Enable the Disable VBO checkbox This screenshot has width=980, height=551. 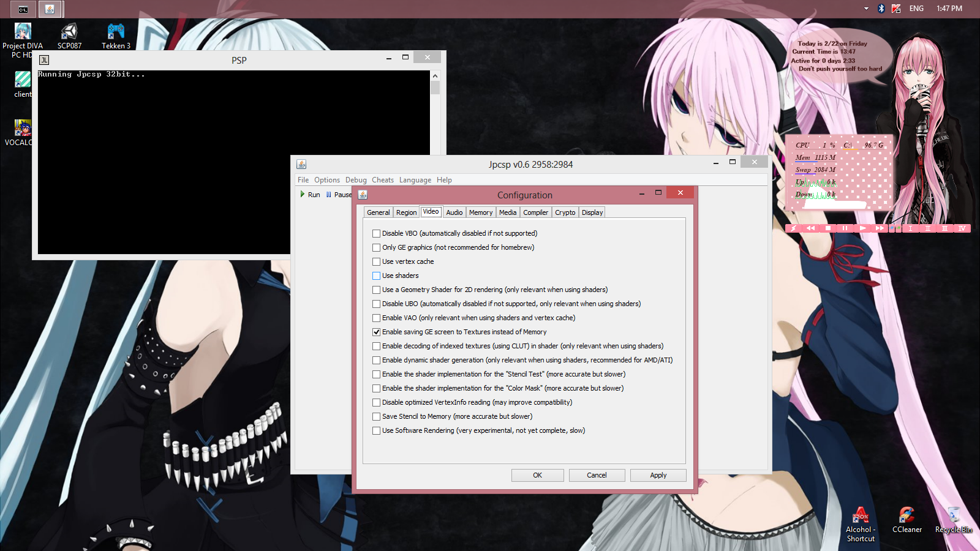click(x=376, y=233)
